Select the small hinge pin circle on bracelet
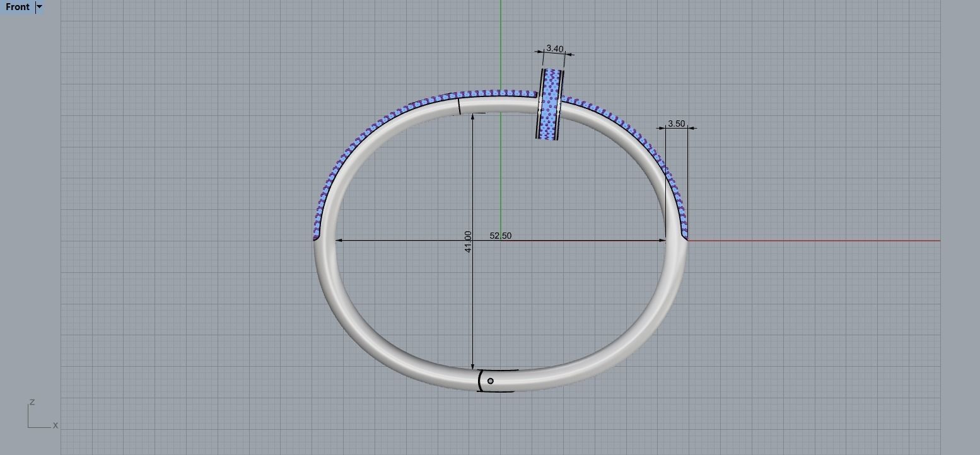The height and width of the screenshot is (455, 980). 491,381
